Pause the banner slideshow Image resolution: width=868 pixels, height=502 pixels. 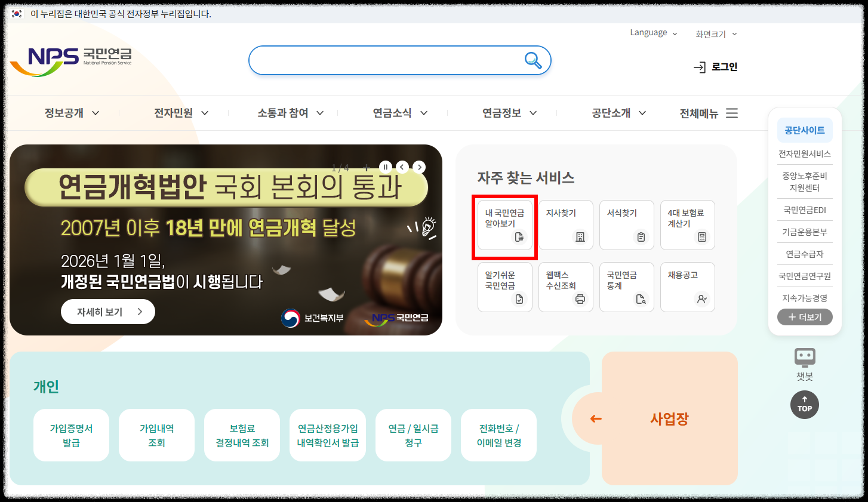click(x=386, y=167)
